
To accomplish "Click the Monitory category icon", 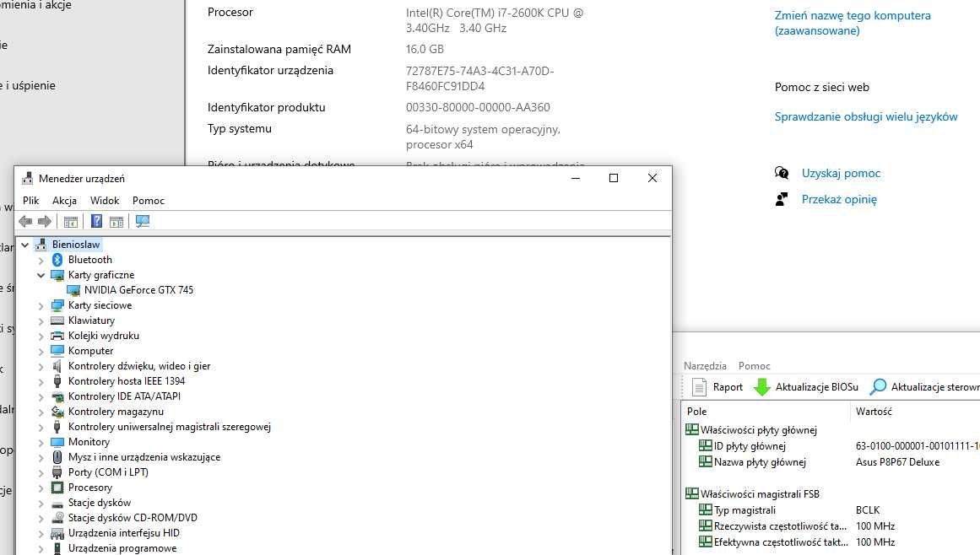I will click(x=57, y=442).
